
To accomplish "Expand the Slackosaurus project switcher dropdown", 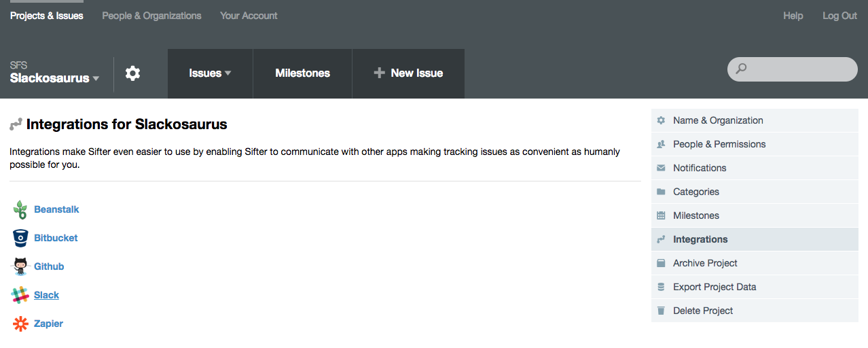I will point(54,78).
